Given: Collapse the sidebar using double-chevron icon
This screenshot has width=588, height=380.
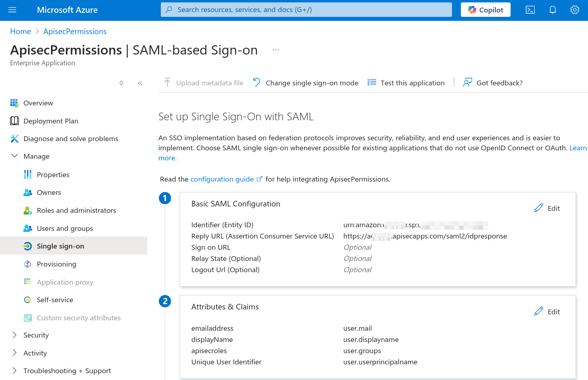Looking at the screenshot, I should pyautogui.click(x=140, y=83).
